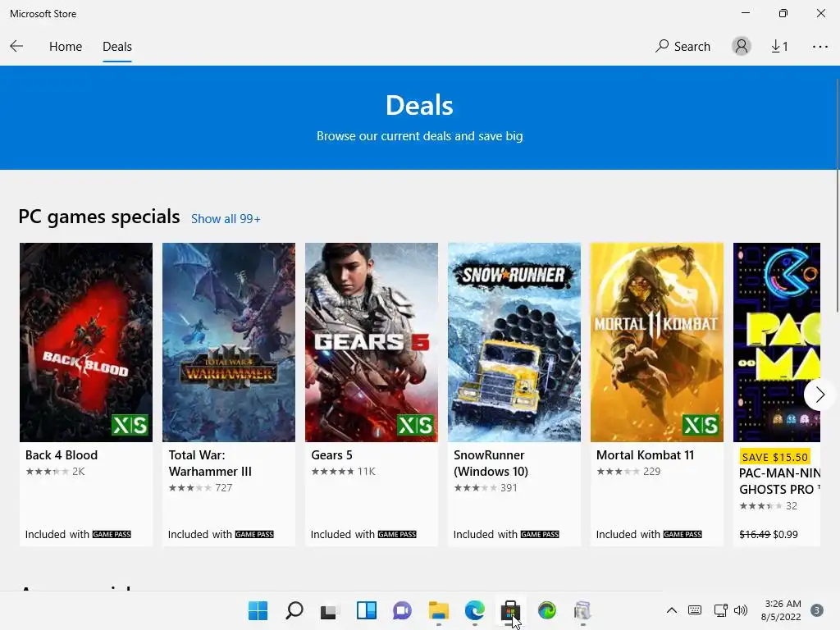Open Task View on taskbar
This screenshot has height=630, width=840.
pyautogui.click(x=330, y=610)
